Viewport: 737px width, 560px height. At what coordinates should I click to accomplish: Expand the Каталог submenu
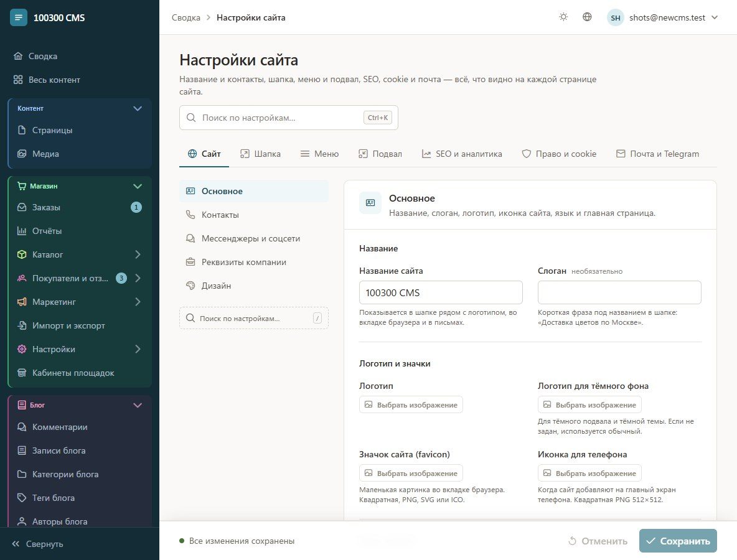138,254
